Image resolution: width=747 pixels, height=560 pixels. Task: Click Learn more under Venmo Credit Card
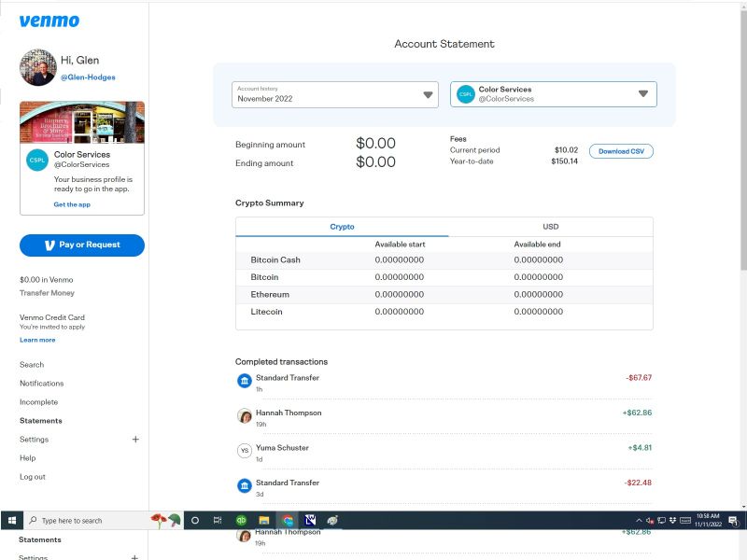pos(37,340)
